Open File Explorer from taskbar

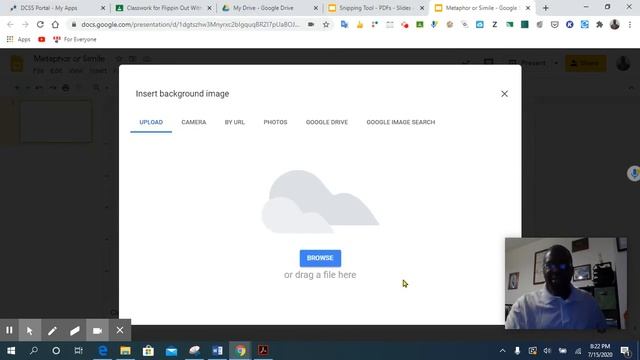(x=125, y=351)
